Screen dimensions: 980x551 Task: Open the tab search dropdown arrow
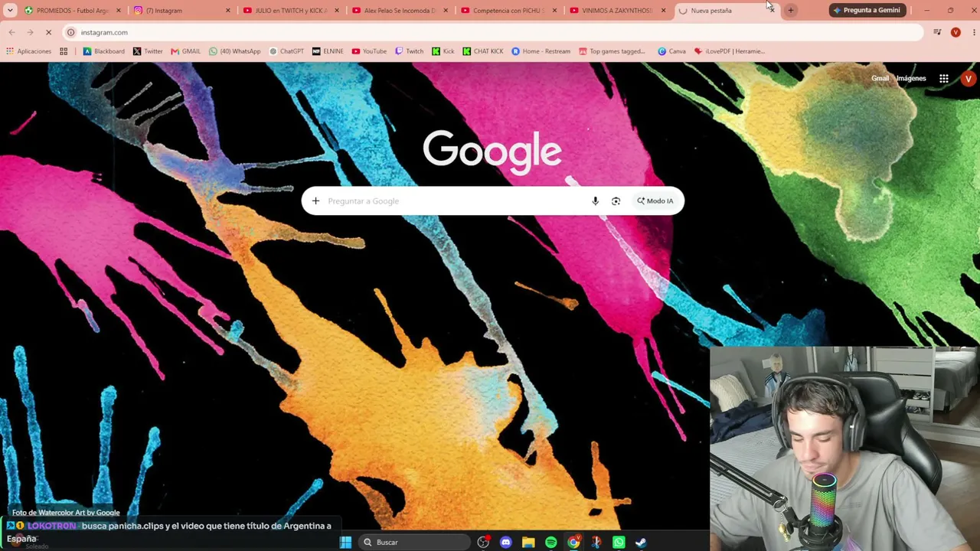(x=10, y=10)
